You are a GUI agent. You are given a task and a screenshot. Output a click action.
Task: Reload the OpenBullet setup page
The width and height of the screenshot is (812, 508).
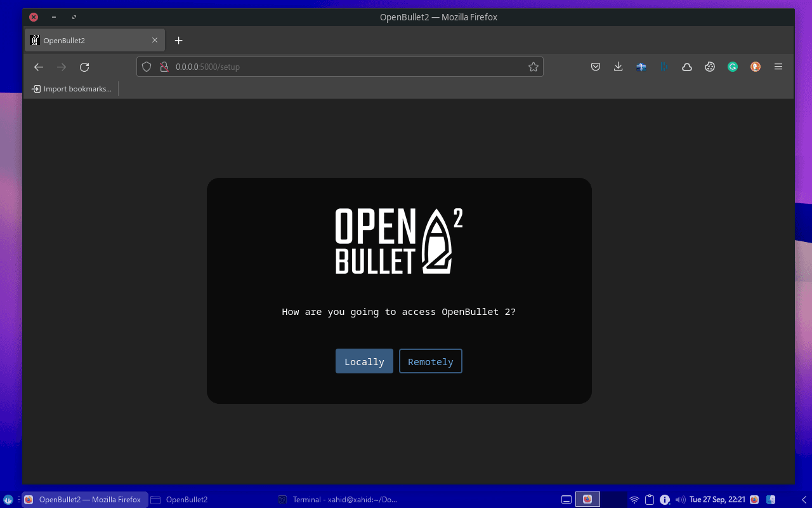coord(84,67)
